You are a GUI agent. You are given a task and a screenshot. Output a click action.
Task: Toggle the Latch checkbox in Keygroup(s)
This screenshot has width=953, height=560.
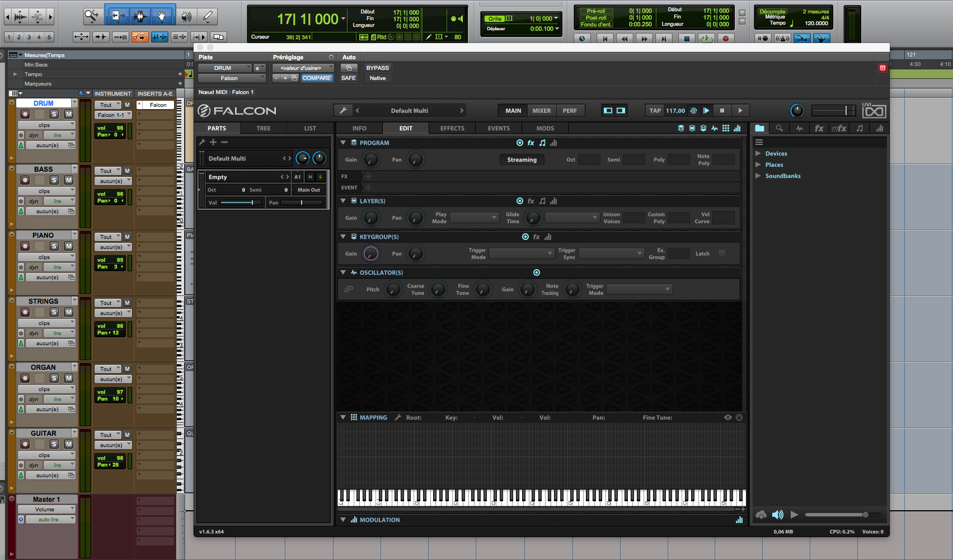pos(722,253)
